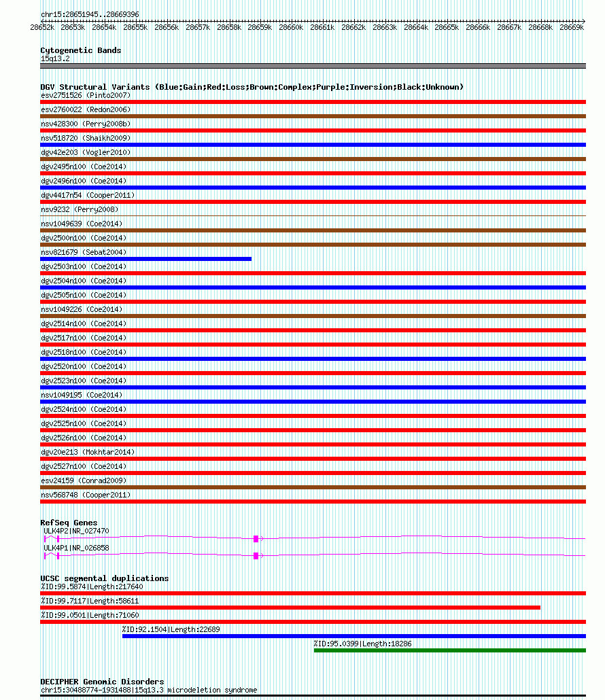
Task: Open the UCSC segmental duplications track title
Action: [105, 578]
